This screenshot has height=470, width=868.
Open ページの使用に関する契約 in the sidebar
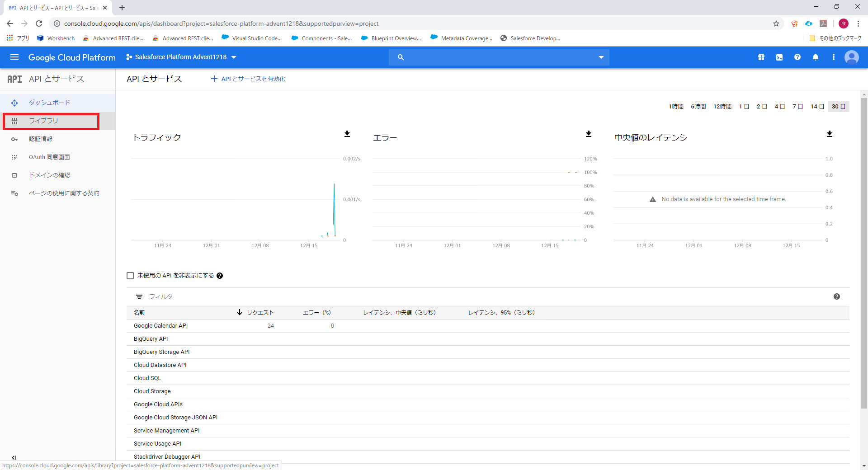coord(58,193)
